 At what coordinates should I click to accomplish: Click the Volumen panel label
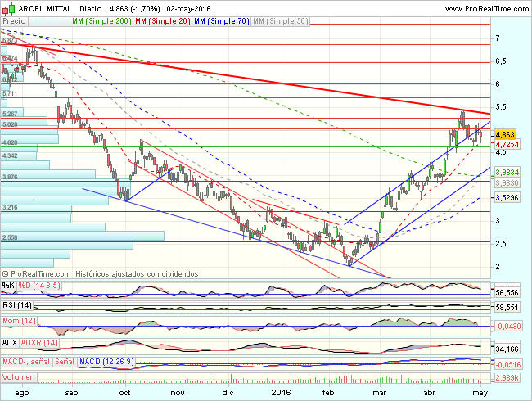click(x=18, y=377)
